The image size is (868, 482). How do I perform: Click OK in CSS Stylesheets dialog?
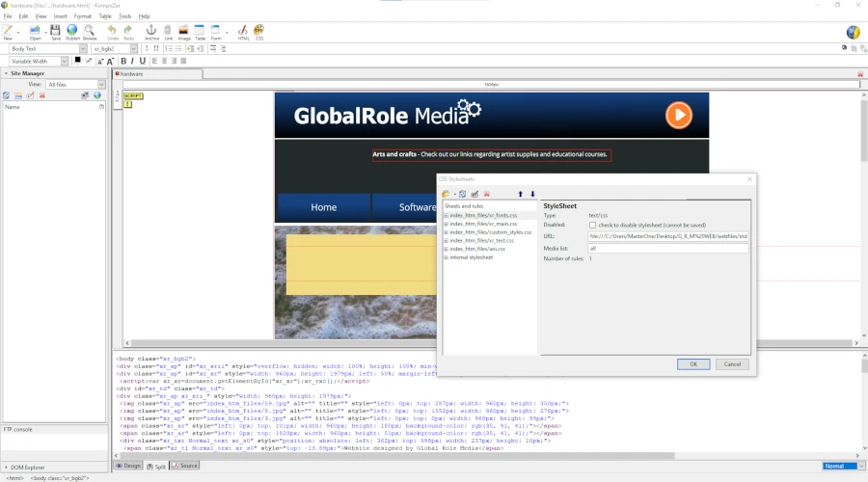point(693,364)
